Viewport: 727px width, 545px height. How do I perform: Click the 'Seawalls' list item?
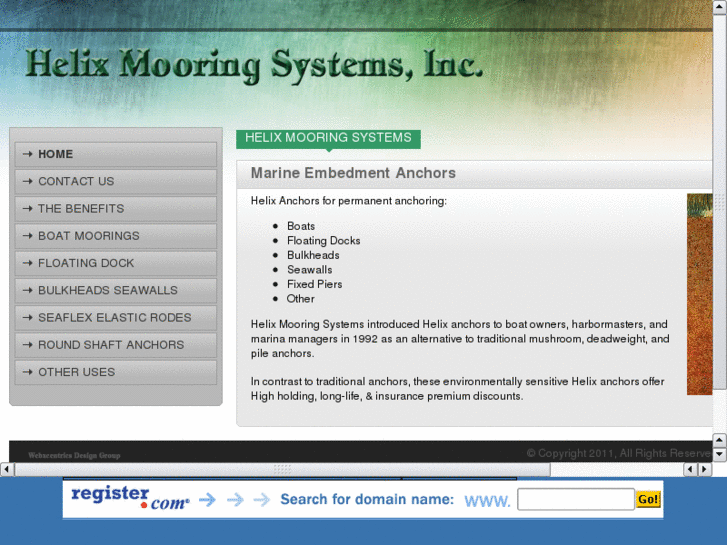tap(310, 270)
